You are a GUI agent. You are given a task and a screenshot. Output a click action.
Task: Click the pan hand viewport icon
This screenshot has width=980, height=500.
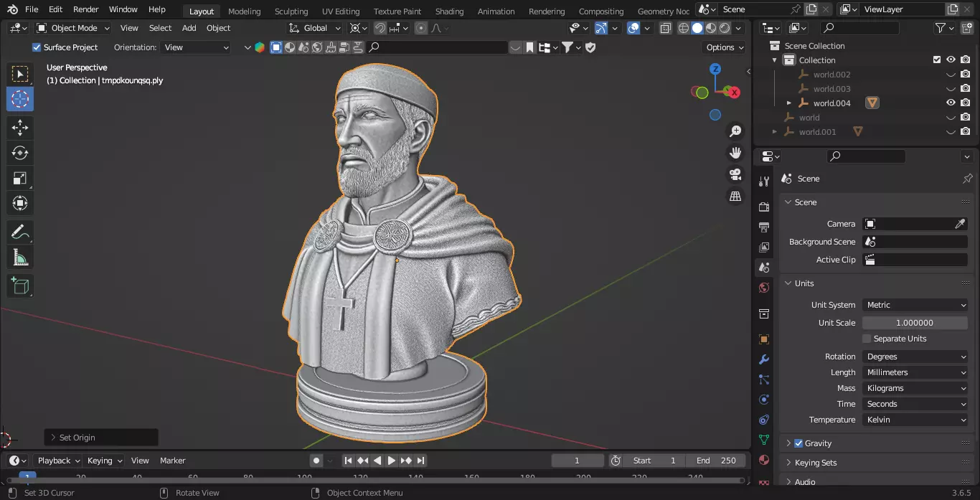tap(735, 153)
